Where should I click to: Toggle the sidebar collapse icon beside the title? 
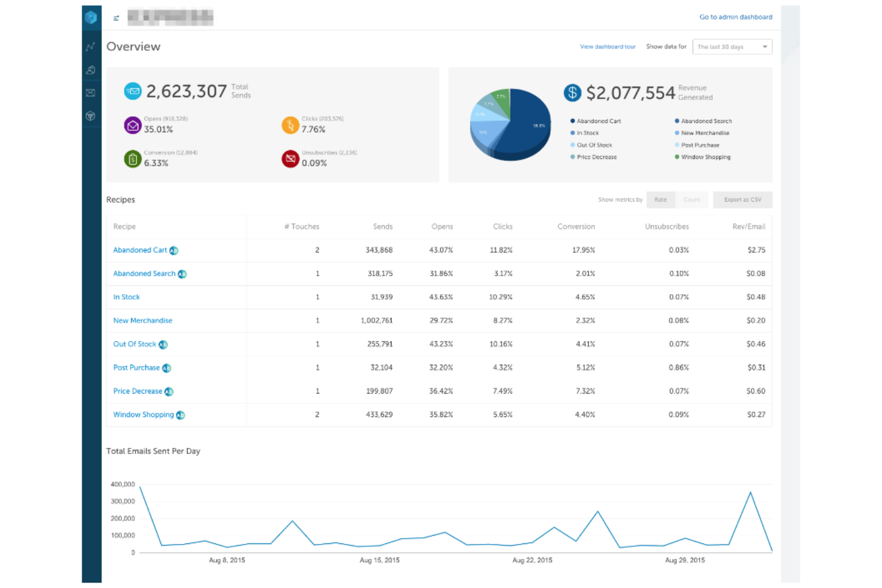(x=115, y=18)
